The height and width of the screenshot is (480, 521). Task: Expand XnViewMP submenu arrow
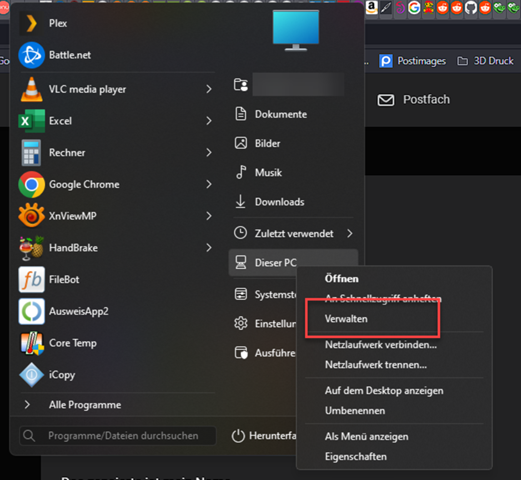[x=209, y=216]
